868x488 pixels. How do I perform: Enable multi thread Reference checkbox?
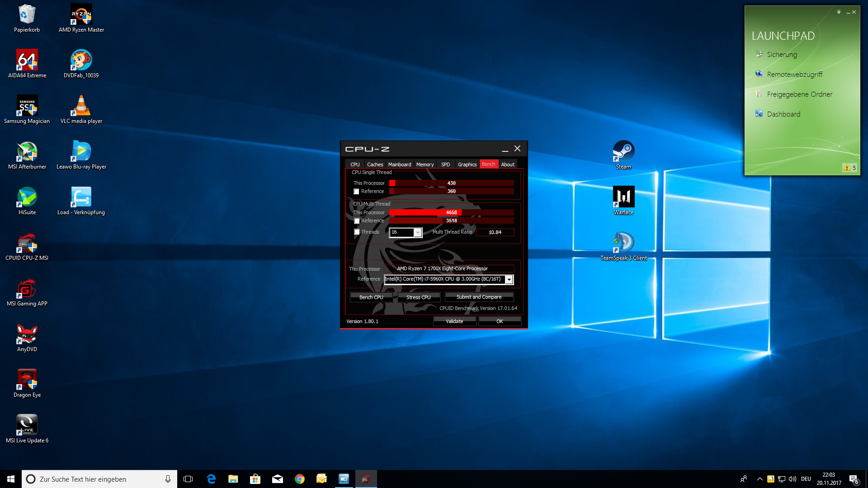coord(357,221)
